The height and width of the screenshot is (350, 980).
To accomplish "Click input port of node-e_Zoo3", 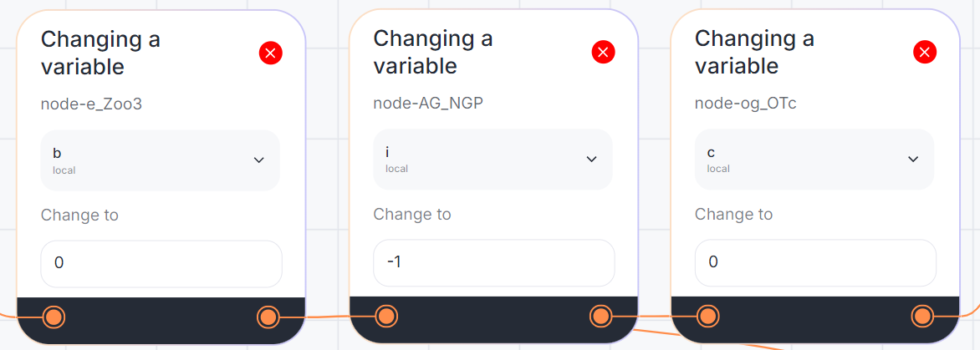I will point(54,317).
